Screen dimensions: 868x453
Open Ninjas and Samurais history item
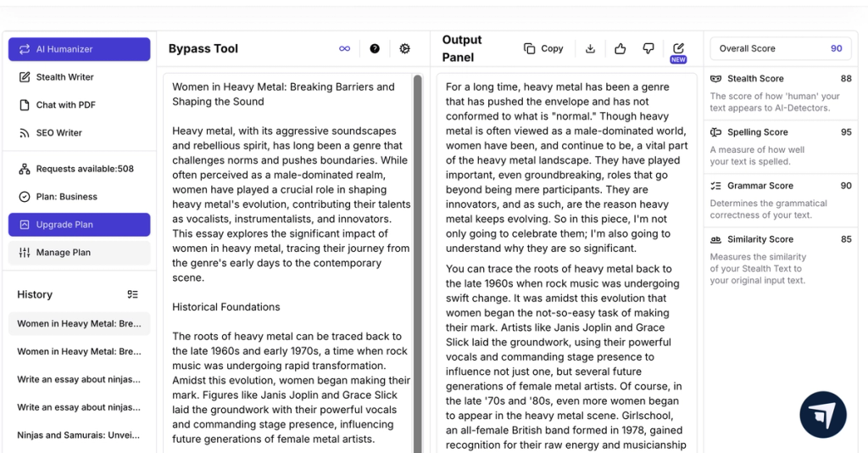[x=79, y=434]
